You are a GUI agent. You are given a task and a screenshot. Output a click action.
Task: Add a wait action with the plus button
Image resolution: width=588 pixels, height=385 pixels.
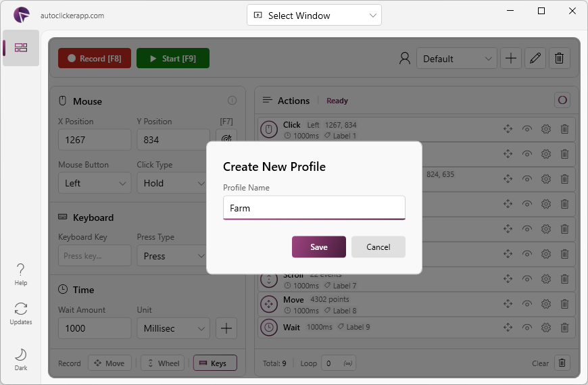pyautogui.click(x=226, y=328)
